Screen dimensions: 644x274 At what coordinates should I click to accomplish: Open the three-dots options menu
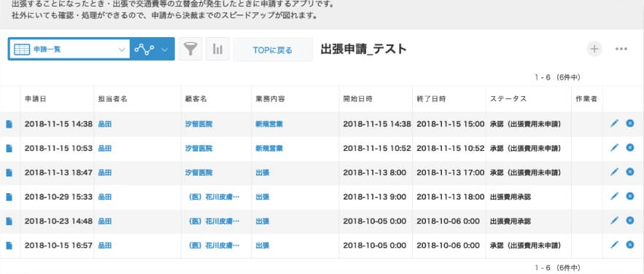click(621, 49)
